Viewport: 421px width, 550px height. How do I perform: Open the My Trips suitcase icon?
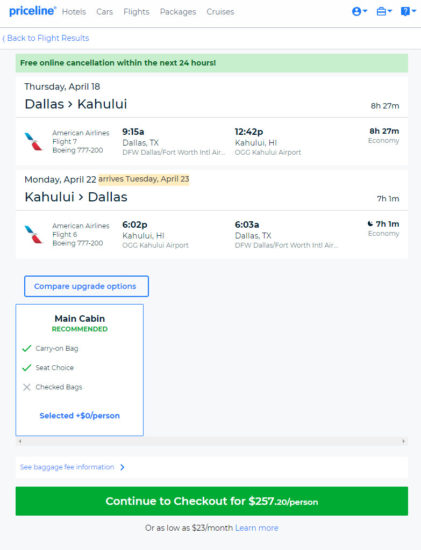click(x=381, y=12)
